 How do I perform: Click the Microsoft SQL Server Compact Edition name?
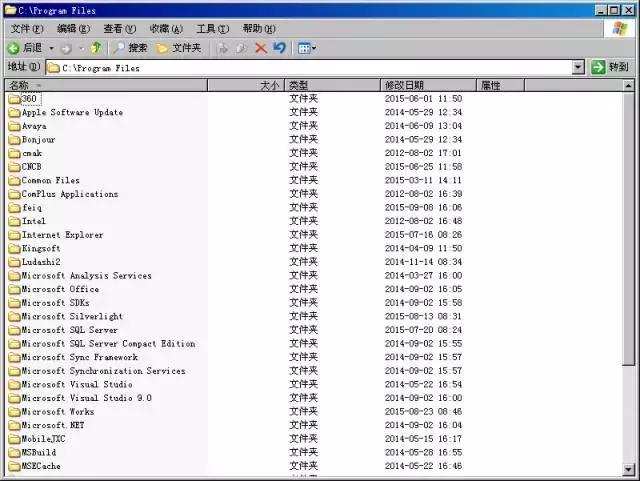point(108,344)
